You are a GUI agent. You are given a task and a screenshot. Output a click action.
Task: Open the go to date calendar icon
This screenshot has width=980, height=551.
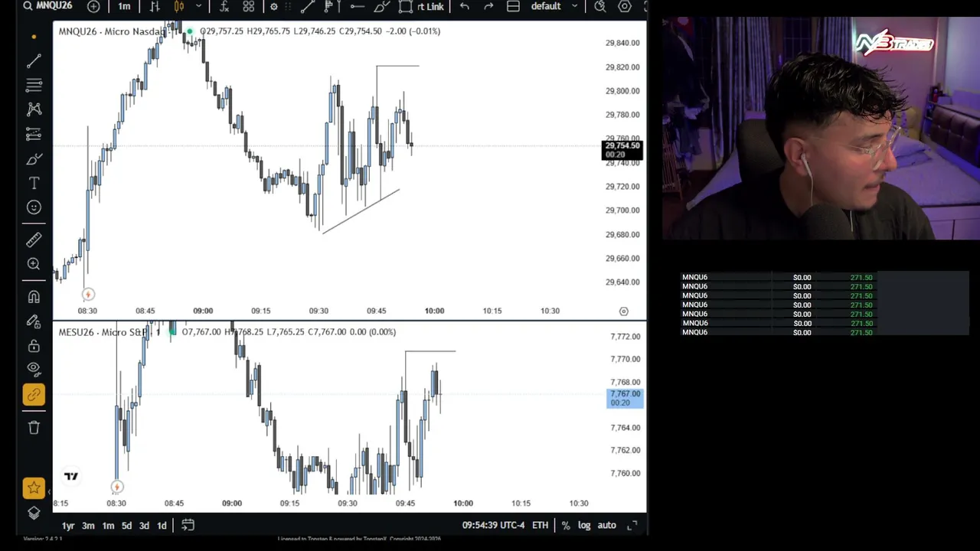[x=188, y=525]
